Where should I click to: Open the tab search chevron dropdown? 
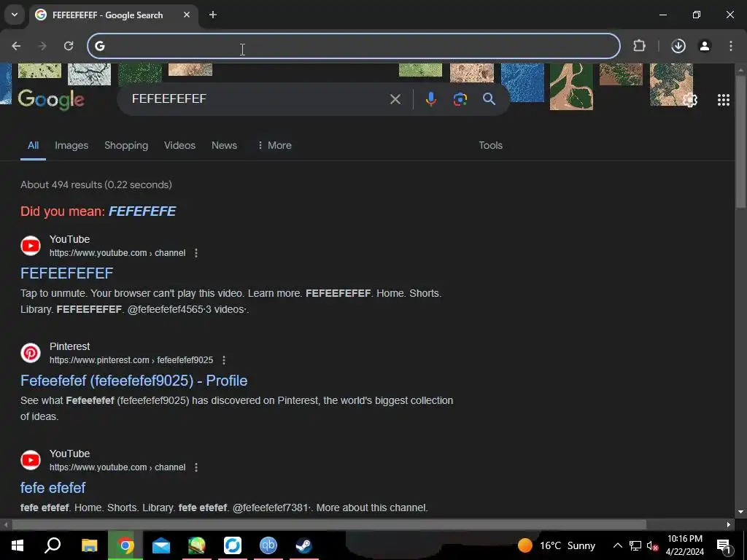click(15, 15)
